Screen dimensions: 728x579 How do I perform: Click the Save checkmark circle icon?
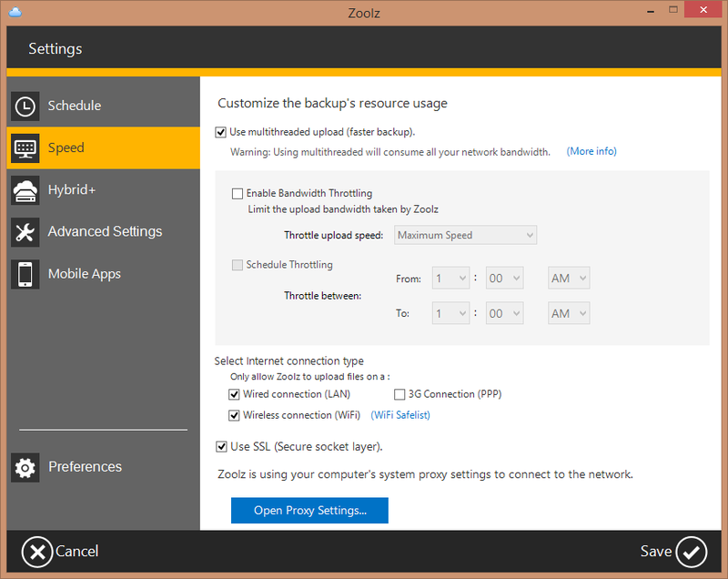(692, 552)
